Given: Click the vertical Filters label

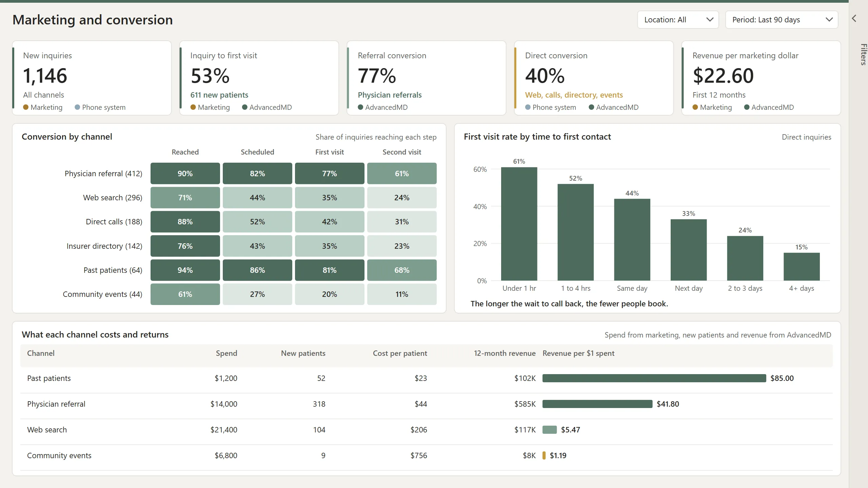Looking at the screenshot, I should click(863, 54).
